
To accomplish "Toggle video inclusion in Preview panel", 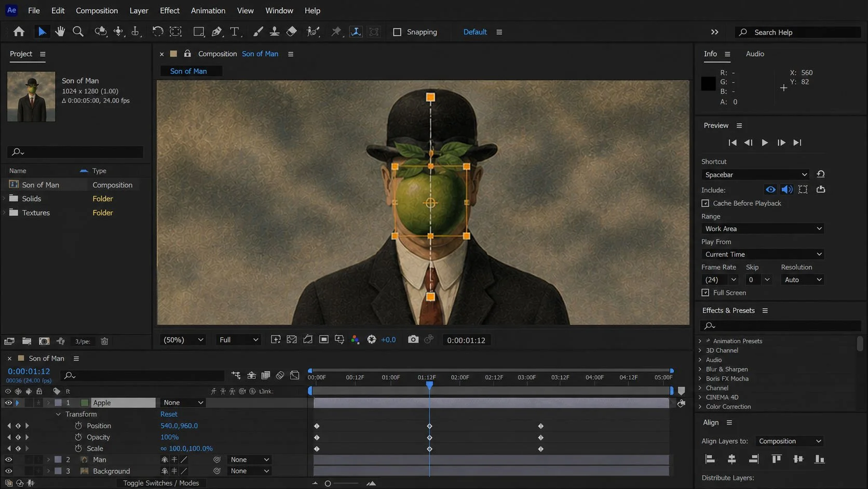I will [x=770, y=190].
